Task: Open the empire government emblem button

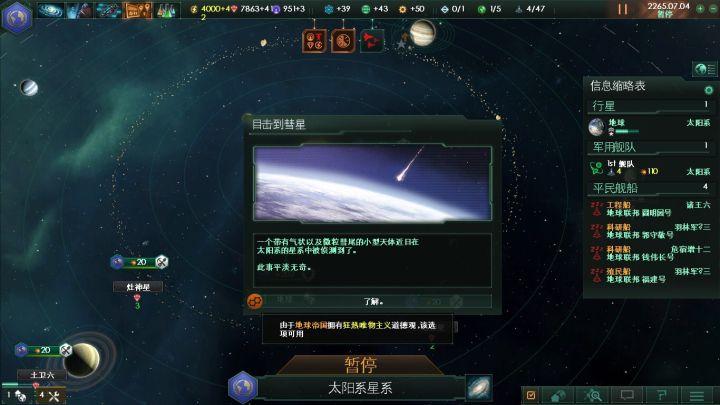Action: point(17,17)
